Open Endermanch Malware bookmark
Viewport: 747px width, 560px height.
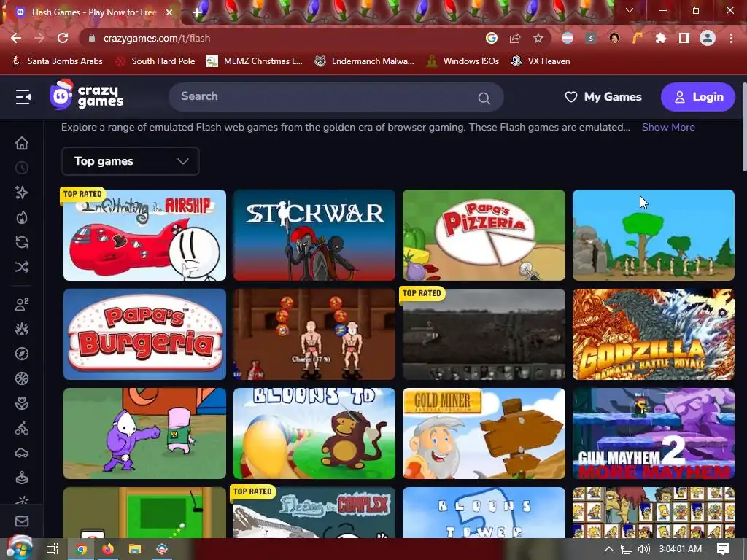[365, 61]
